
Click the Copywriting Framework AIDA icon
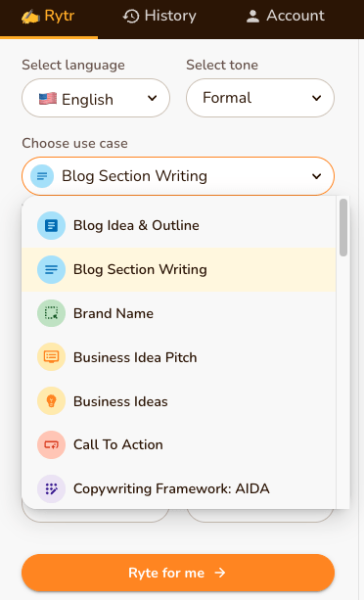click(x=51, y=488)
